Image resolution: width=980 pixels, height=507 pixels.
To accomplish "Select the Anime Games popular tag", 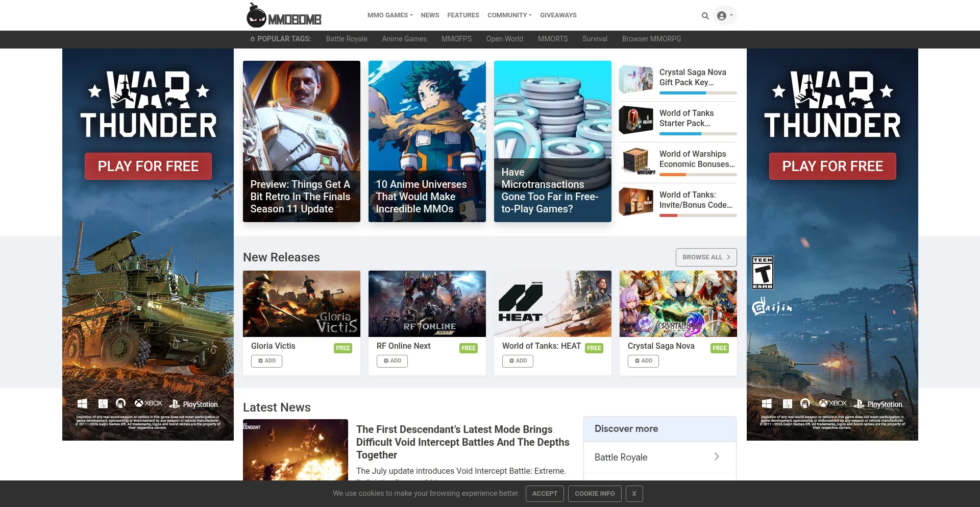I will (x=404, y=39).
